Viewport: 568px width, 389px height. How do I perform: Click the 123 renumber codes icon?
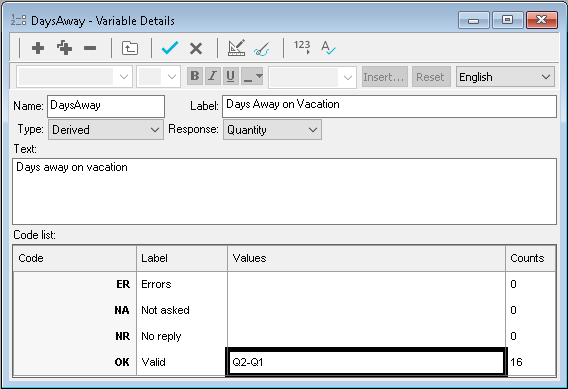302,47
